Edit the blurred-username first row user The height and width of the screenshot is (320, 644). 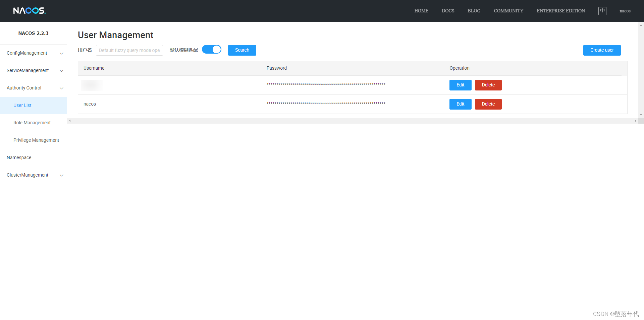tap(461, 85)
